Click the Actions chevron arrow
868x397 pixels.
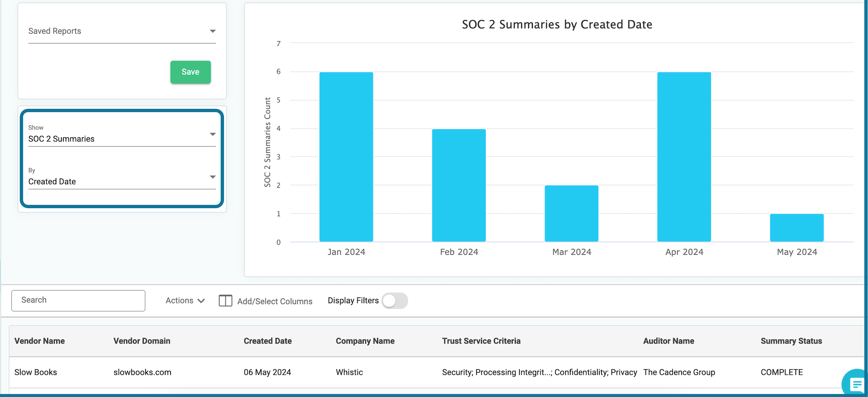pos(201,301)
